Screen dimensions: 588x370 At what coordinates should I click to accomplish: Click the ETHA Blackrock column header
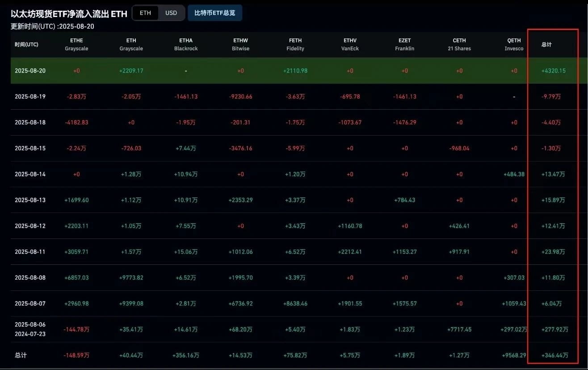tap(186, 44)
